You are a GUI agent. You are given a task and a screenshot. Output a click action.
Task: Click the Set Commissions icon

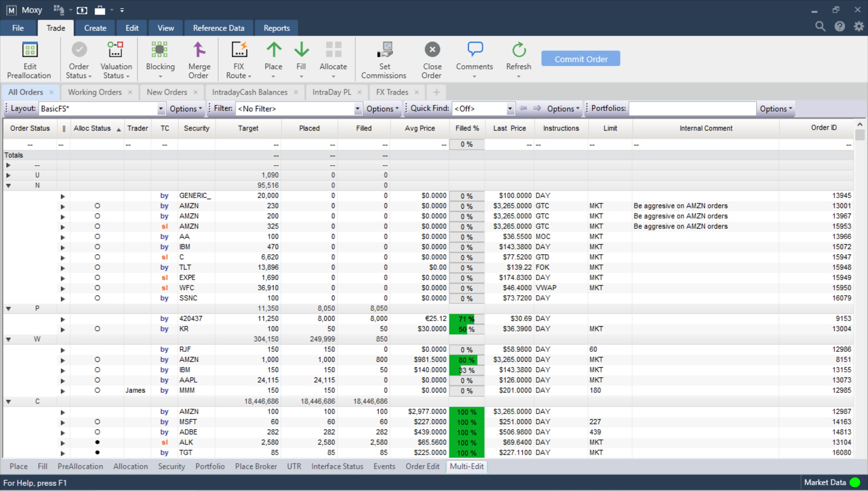coord(384,50)
